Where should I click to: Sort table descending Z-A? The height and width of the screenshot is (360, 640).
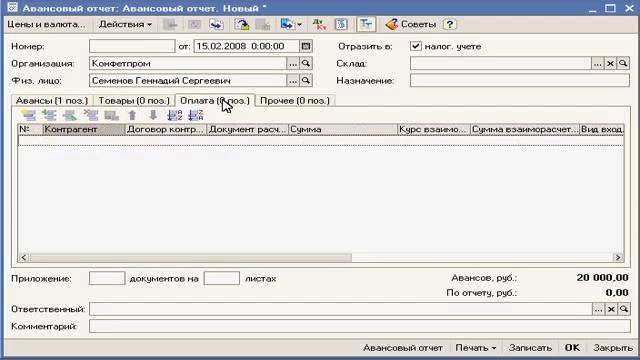coord(196,116)
